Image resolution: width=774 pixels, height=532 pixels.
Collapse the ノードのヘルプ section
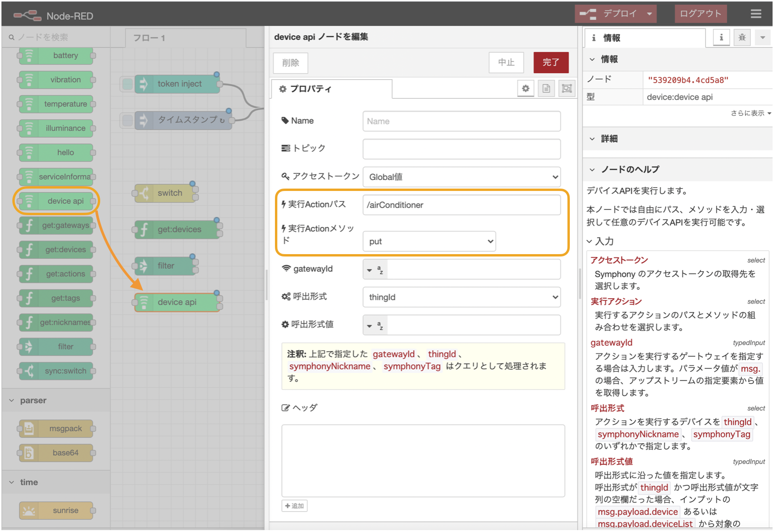click(678, 170)
